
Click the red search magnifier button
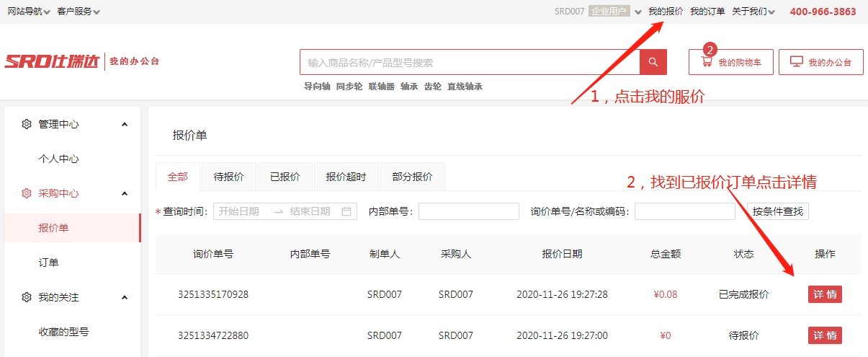coord(653,62)
